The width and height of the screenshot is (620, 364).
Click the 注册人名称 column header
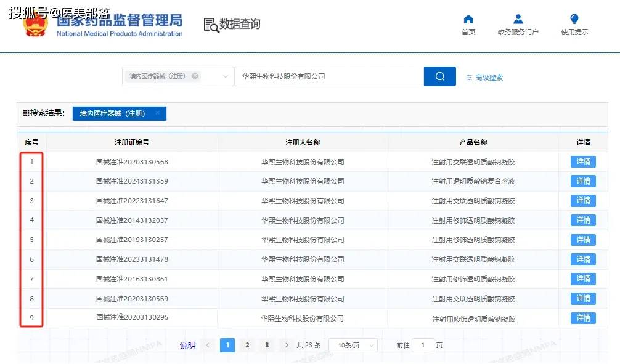[x=303, y=142]
